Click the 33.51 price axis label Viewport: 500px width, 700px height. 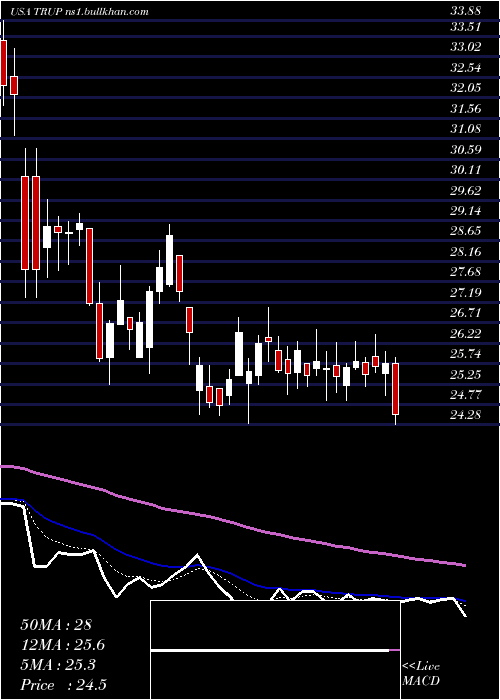coord(465,27)
